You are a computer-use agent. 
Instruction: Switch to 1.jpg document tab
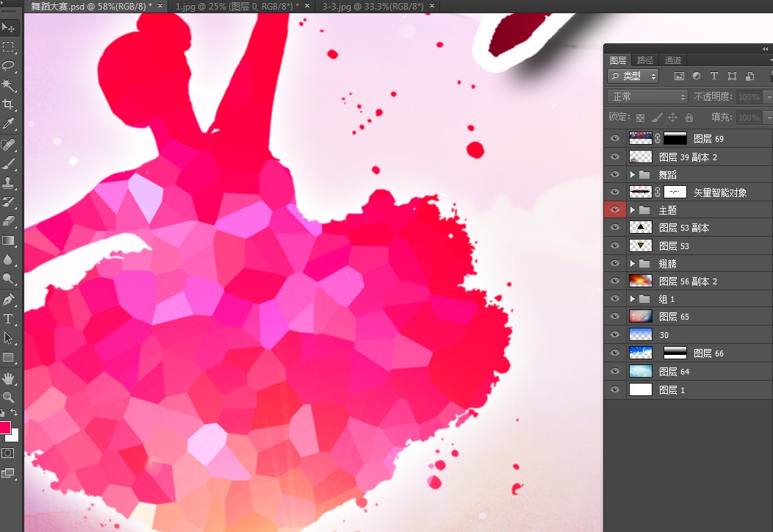[237, 7]
